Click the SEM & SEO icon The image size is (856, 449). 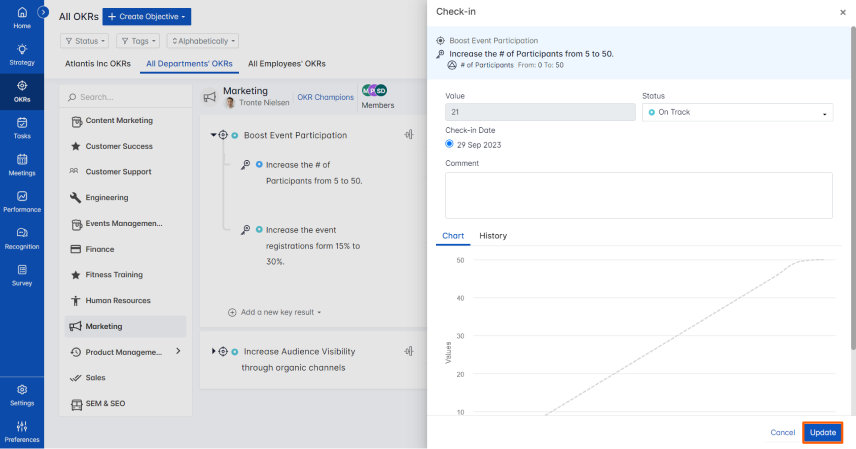pos(76,404)
